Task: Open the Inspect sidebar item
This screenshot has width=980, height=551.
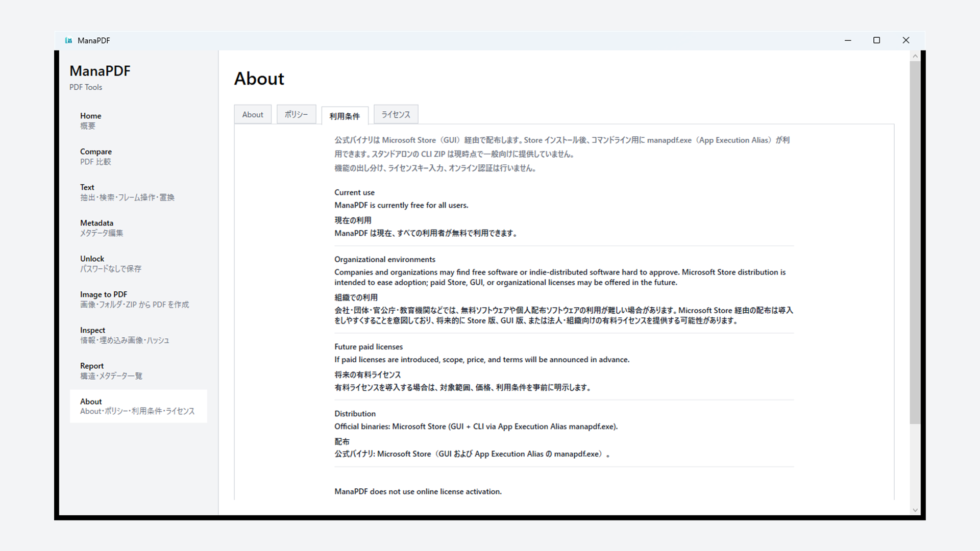Action: [138, 335]
